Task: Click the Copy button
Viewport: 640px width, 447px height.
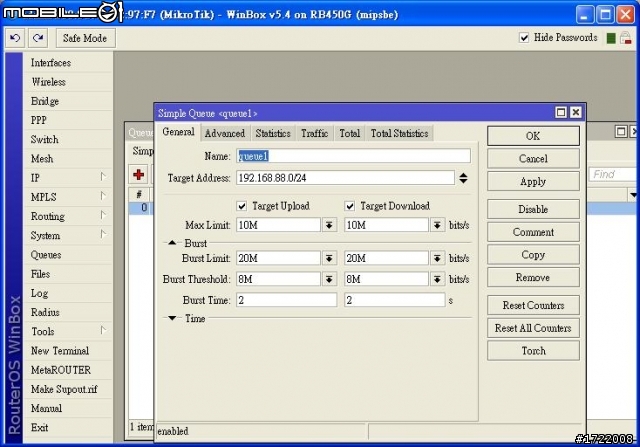Action: [533, 255]
